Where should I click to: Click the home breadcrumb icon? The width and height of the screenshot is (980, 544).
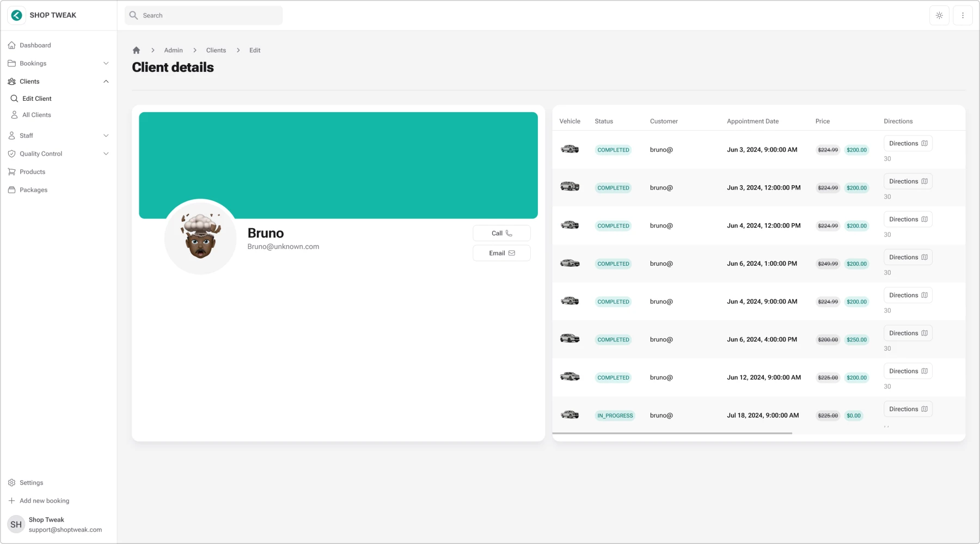coord(136,50)
